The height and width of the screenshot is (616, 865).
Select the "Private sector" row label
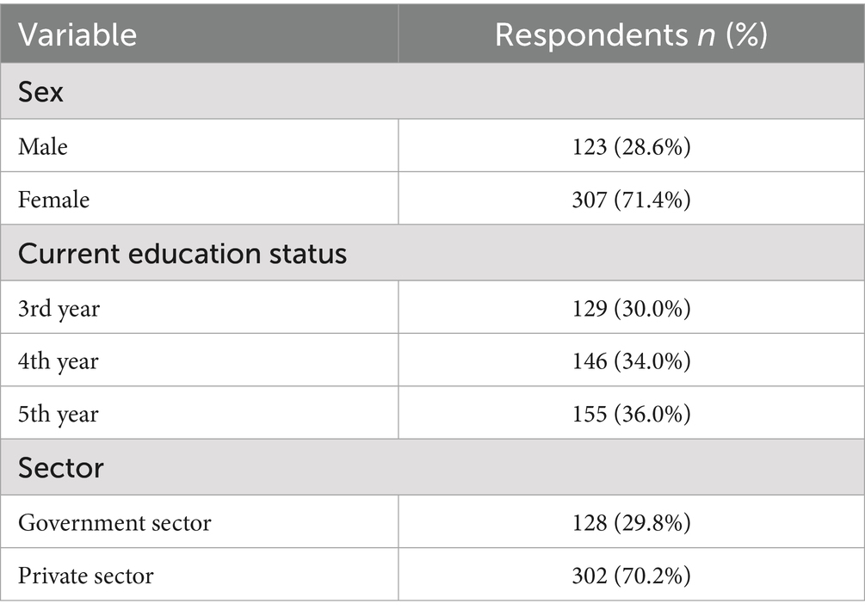coord(86,576)
